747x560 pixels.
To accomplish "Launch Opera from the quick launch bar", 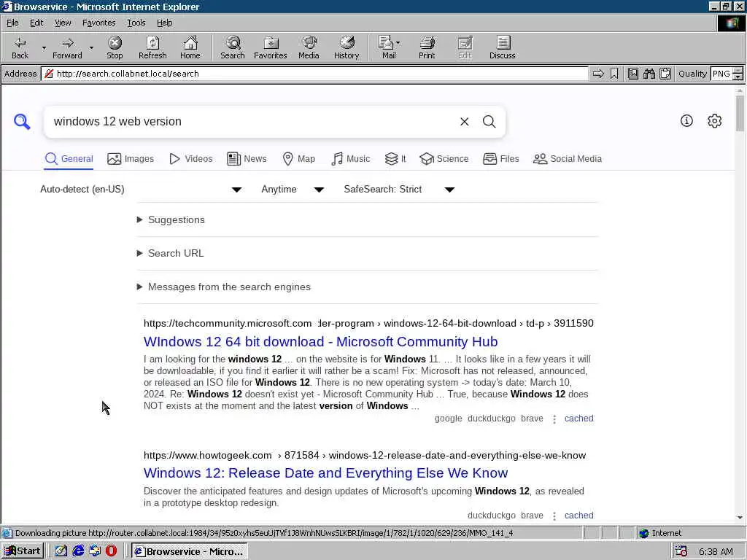I will [x=111, y=551].
